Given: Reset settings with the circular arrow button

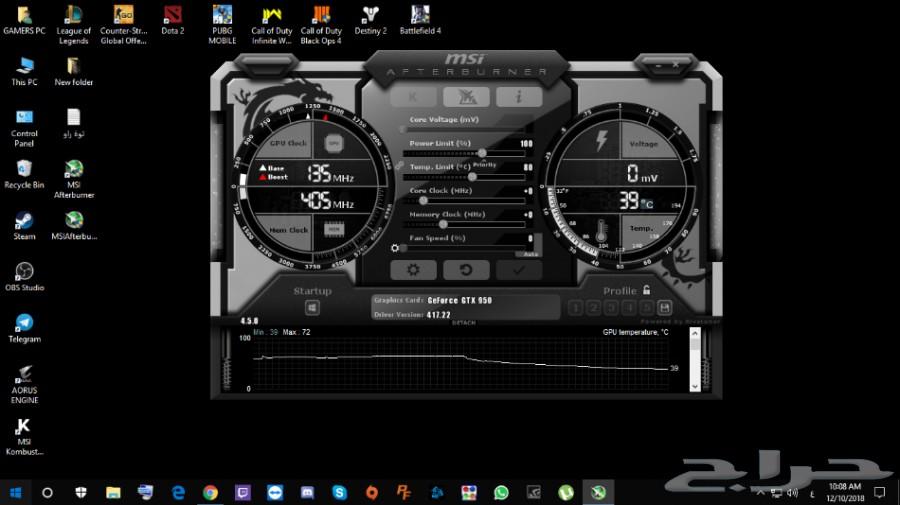Looking at the screenshot, I should [466, 270].
